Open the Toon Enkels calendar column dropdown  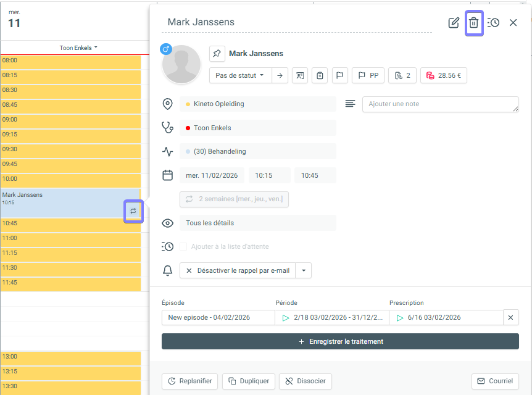[x=78, y=48]
